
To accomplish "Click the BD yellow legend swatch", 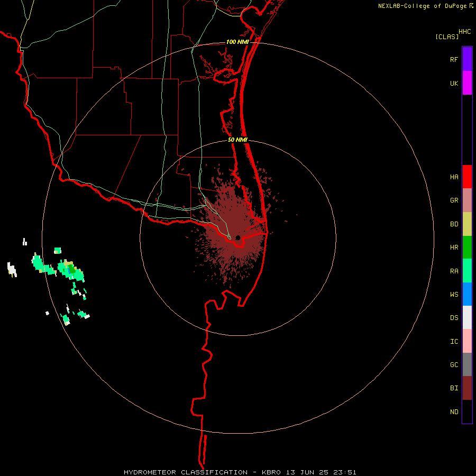I will [467, 224].
